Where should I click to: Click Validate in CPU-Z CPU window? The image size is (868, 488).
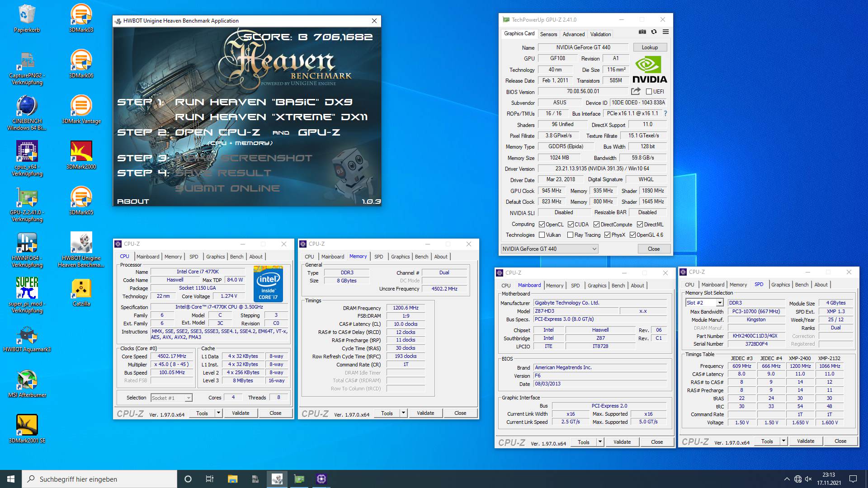click(241, 413)
